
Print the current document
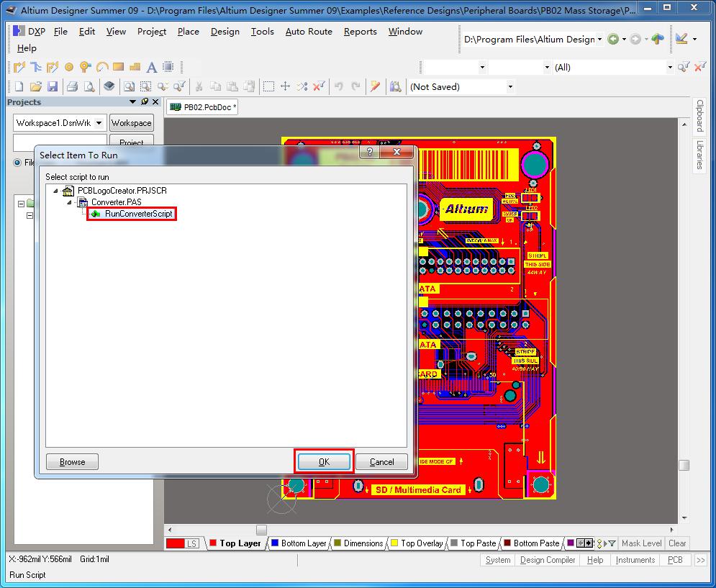tap(72, 86)
